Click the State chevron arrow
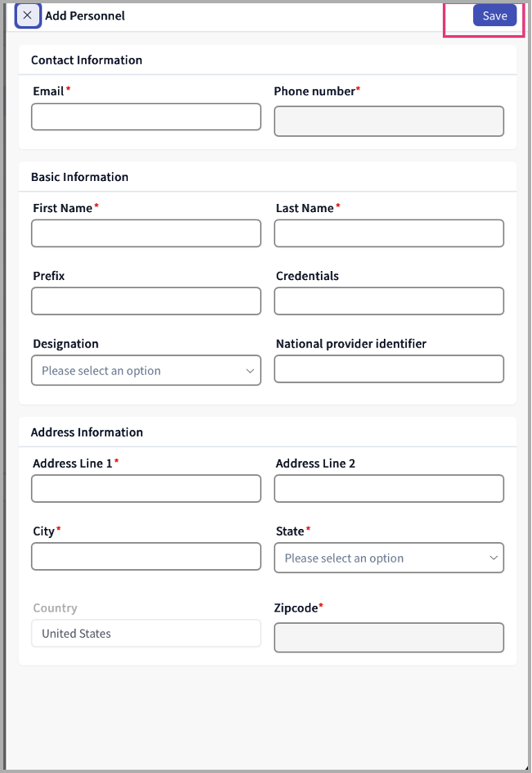532x773 pixels. [x=493, y=558]
